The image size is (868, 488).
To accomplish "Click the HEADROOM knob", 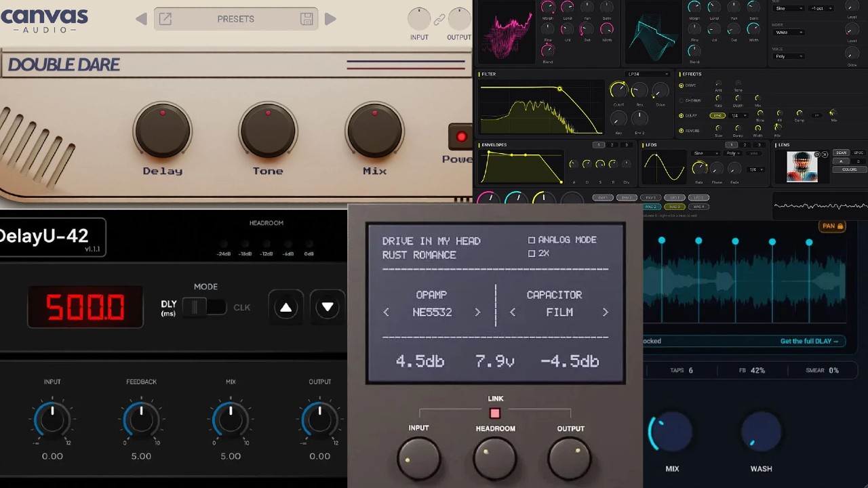I will pyautogui.click(x=495, y=459).
